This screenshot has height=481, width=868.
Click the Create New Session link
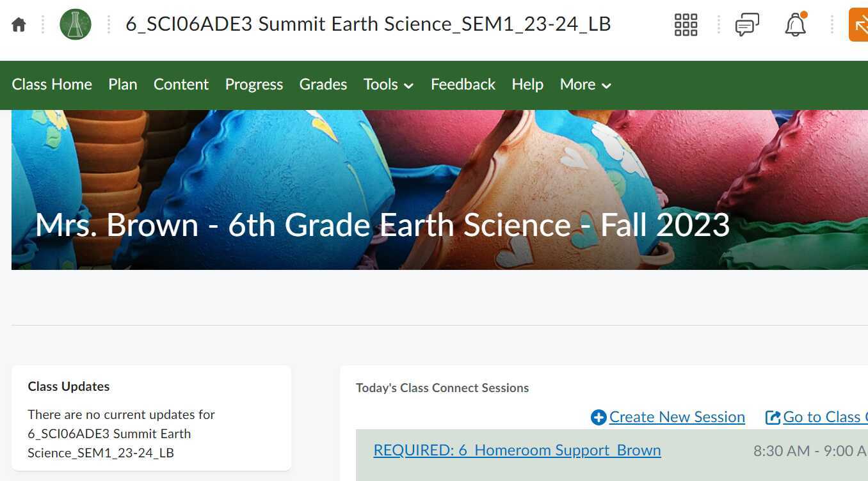pyautogui.click(x=677, y=417)
